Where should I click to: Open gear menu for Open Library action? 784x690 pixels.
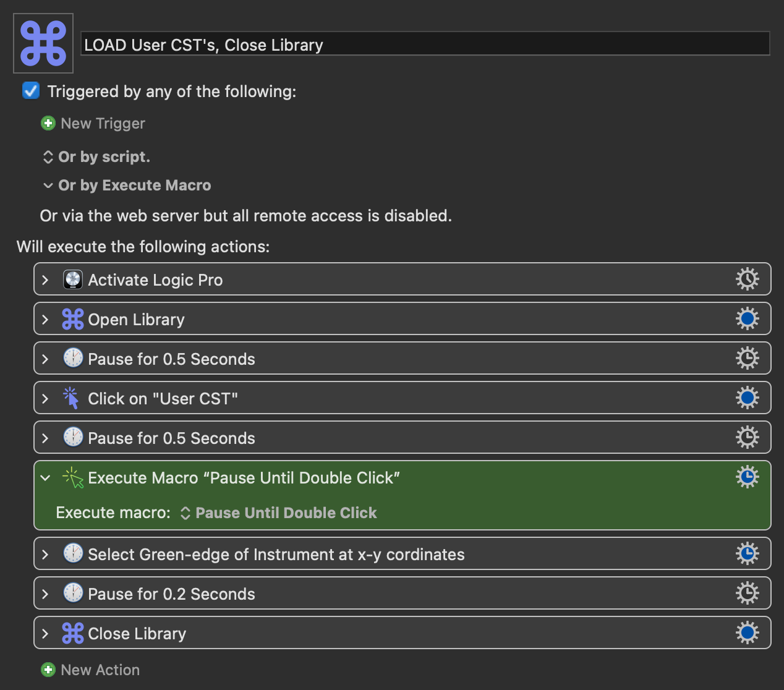(x=747, y=319)
